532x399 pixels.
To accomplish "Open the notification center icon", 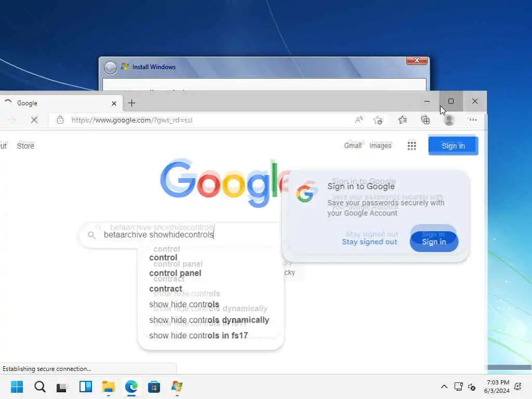I will pyautogui.click(x=518, y=387).
